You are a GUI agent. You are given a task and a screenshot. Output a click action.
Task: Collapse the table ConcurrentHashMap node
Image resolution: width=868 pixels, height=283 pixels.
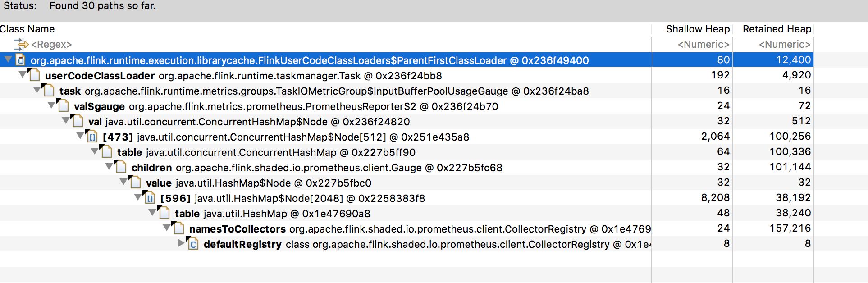(x=94, y=151)
